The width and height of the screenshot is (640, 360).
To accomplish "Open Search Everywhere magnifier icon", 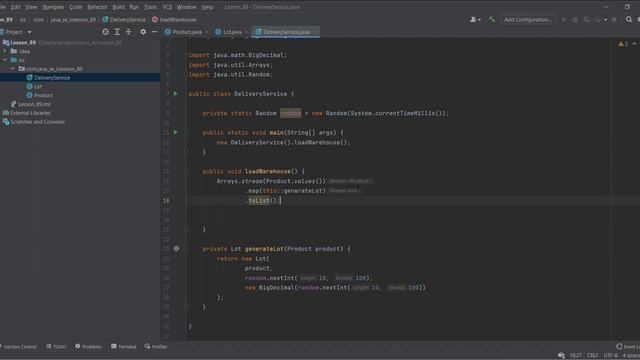I will tap(629, 20).
